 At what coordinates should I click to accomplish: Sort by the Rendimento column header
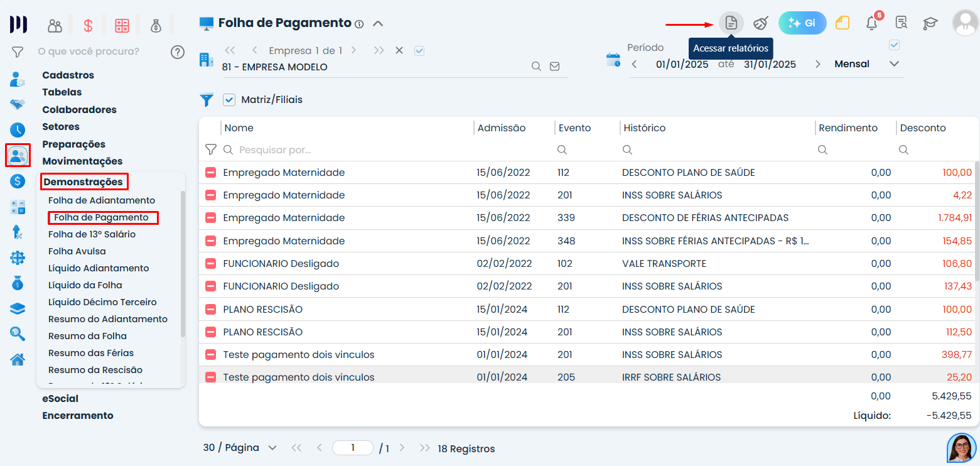(x=848, y=127)
